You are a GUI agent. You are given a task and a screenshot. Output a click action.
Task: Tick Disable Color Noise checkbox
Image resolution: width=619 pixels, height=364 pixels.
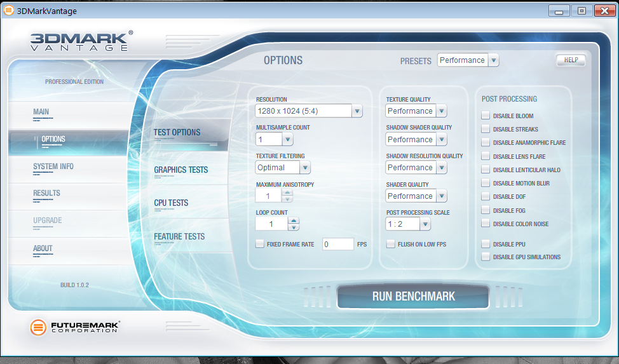pos(486,224)
